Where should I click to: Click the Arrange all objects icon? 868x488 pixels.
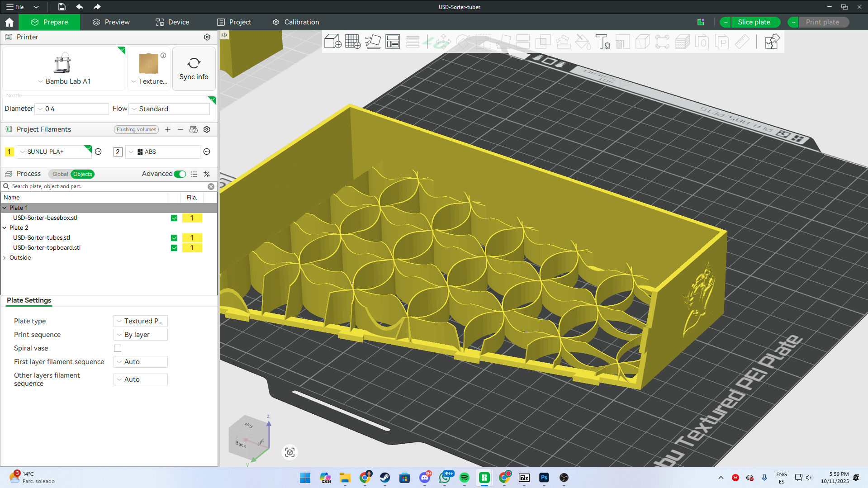point(393,42)
